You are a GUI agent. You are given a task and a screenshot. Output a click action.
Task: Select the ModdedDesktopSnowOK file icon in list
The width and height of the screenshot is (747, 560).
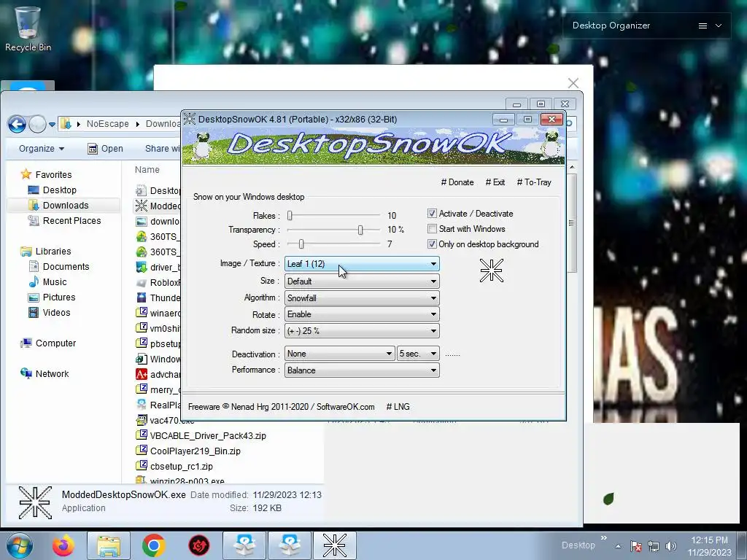pyautogui.click(x=141, y=205)
